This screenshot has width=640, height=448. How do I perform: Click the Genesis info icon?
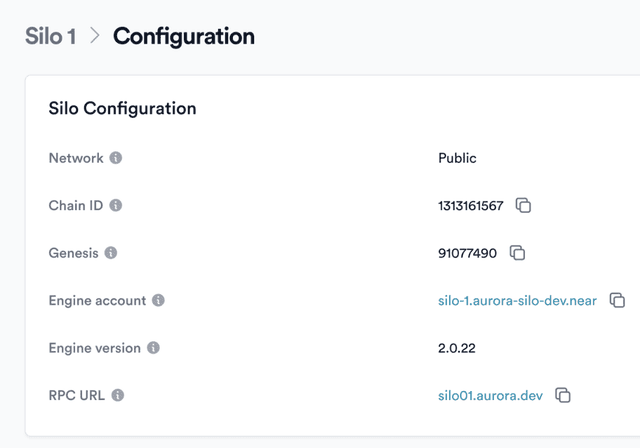111,253
